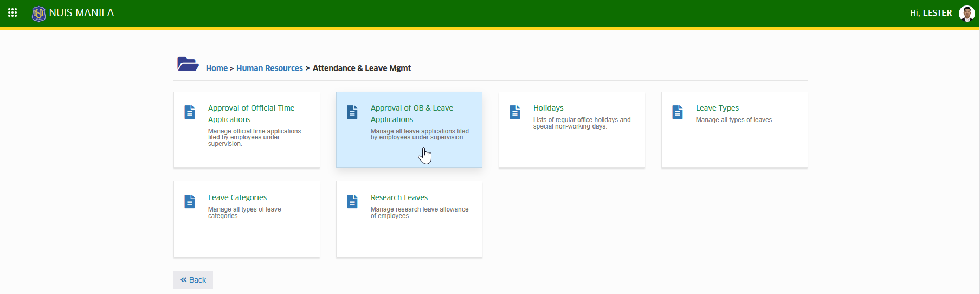This screenshot has width=980, height=294.
Task: Open the Holidays module
Action: 549,108
